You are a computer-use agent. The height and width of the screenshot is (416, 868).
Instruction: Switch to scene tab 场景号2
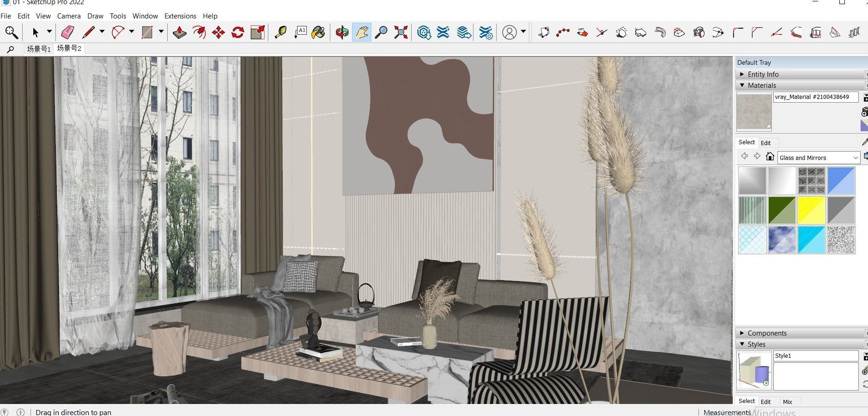(69, 49)
